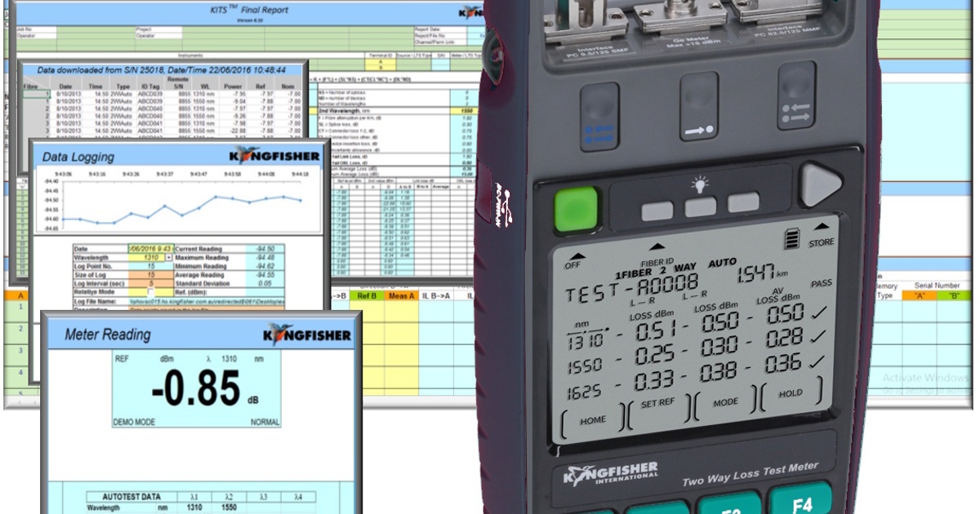Select STORE label on LCD
The height and width of the screenshot is (514, 980).
click(821, 242)
